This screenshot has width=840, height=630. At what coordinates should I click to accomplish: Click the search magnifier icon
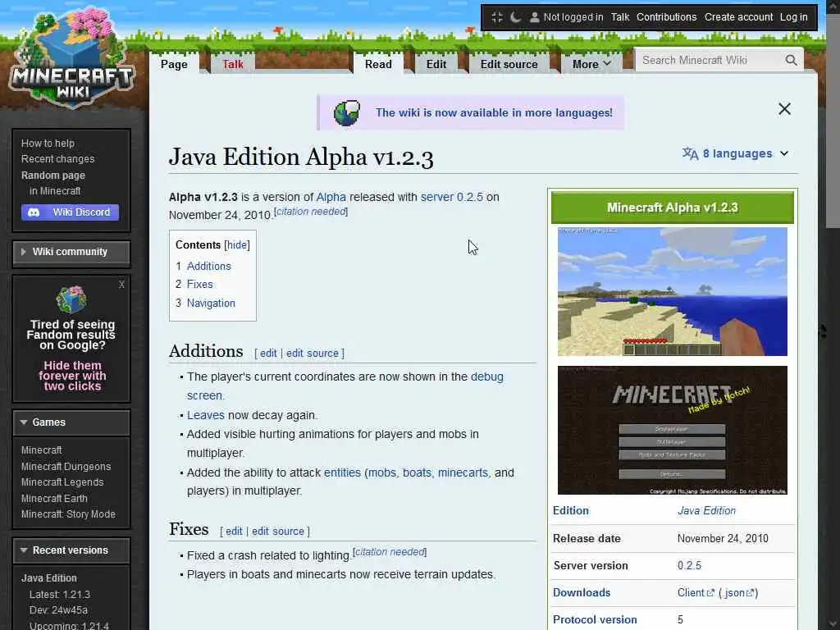792,60
